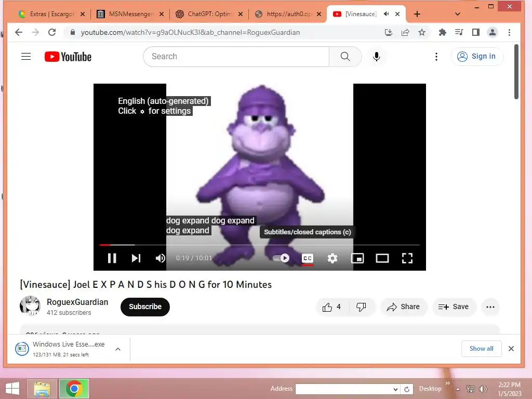
Task: Focus the YouTube Search box
Action: (236, 56)
